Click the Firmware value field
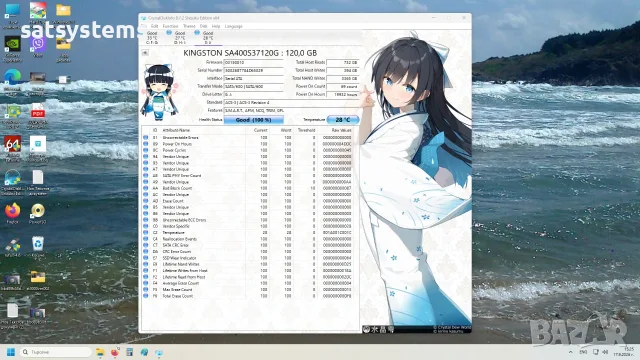Screen dimensions: 640x360 253,62
